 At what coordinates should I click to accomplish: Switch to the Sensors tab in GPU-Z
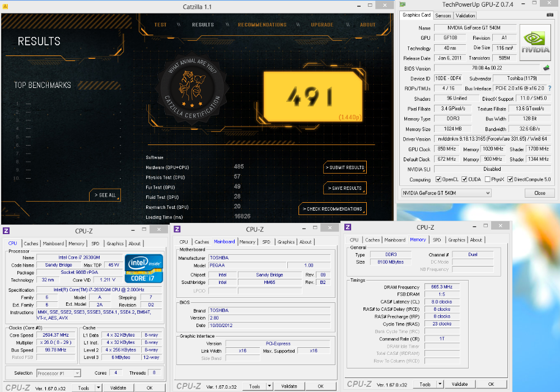click(x=443, y=15)
